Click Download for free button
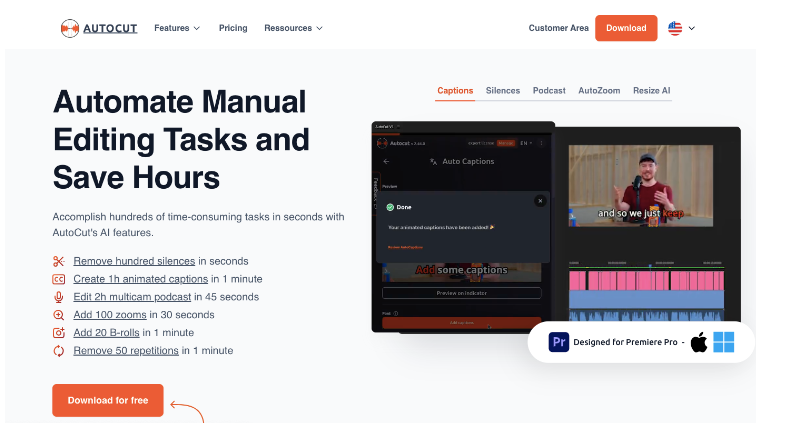The height and width of the screenshot is (435, 800). [x=108, y=400]
